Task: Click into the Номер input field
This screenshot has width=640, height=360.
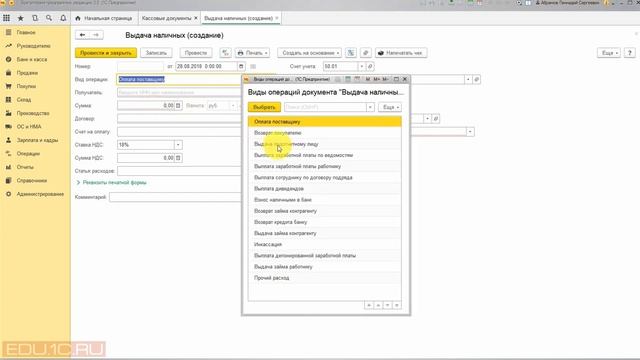Action: point(140,66)
